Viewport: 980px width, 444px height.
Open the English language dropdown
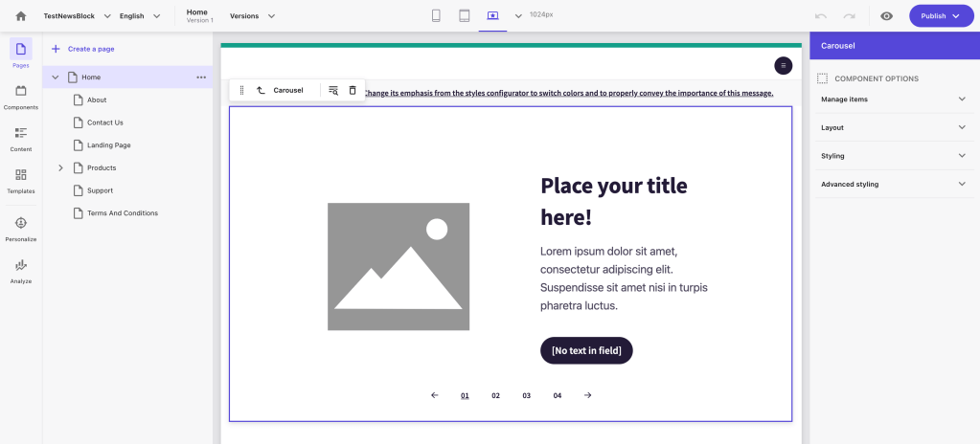(x=140, y=16)
